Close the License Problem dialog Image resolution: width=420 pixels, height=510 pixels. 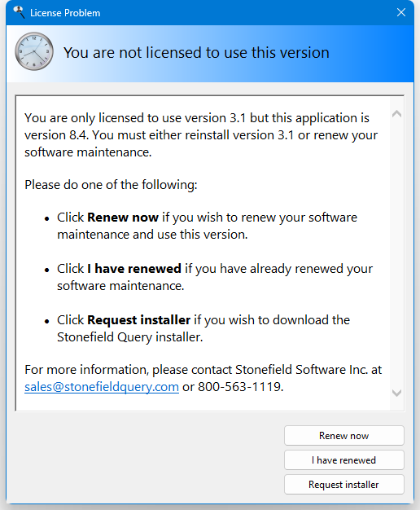coord(401,12)
